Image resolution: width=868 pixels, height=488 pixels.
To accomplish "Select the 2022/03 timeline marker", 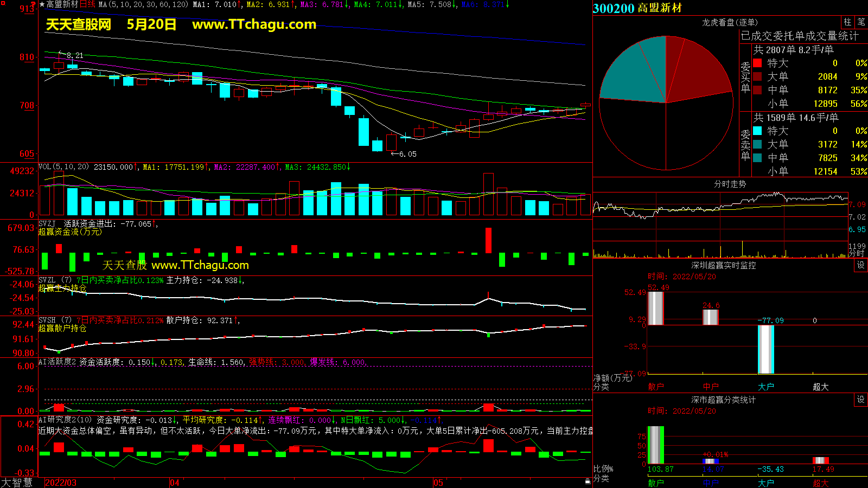I will 60,483.
